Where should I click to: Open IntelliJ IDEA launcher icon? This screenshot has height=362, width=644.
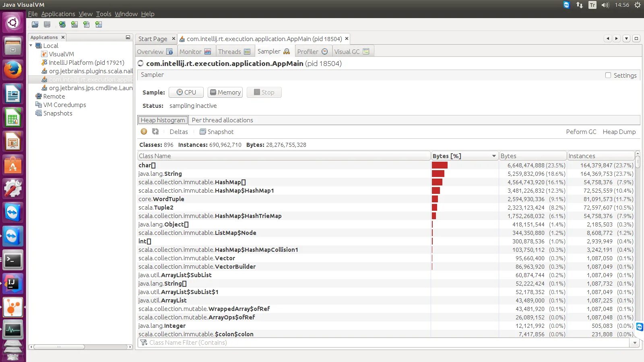[13, 284]
